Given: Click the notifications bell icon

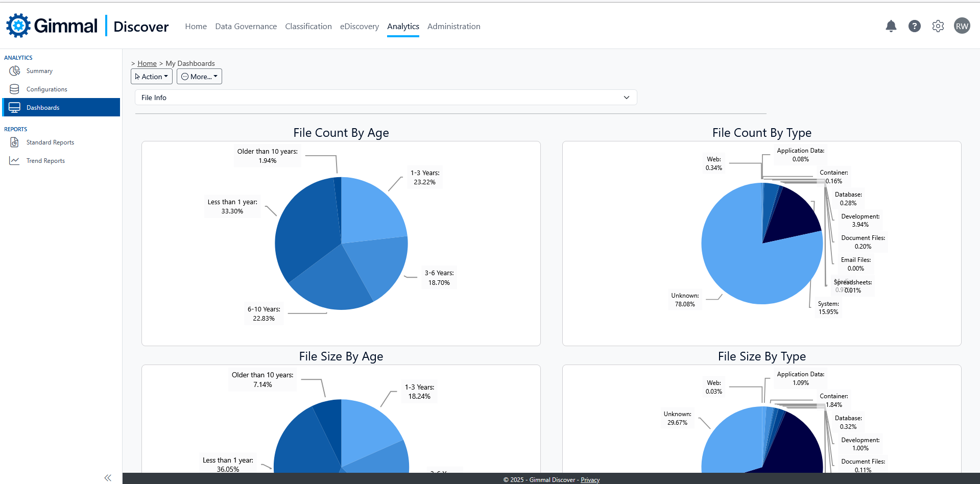Looking at the screenshot, I should click(891, 26).
